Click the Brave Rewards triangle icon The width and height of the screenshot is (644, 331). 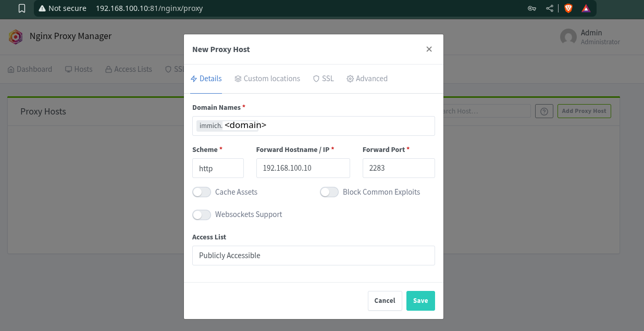[586, 8]
